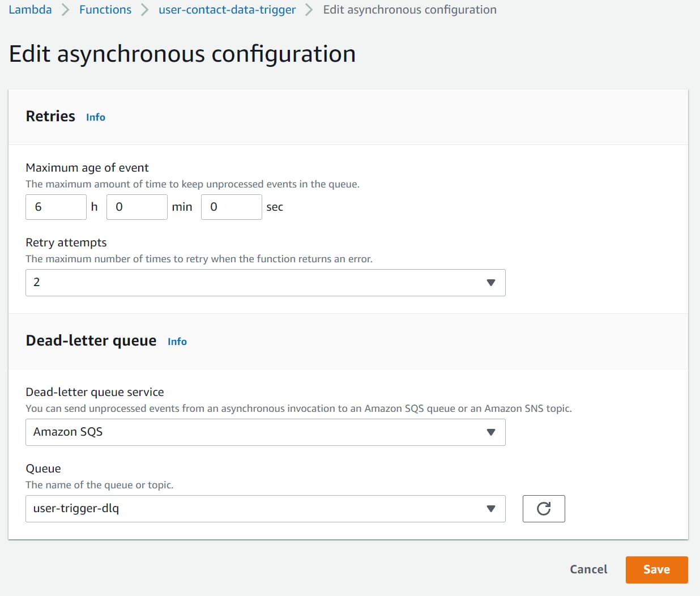This screenshot has height=596, width=700.
Task: Click the seconds input field
Action: pyautogui.click(x=231, y=207)
